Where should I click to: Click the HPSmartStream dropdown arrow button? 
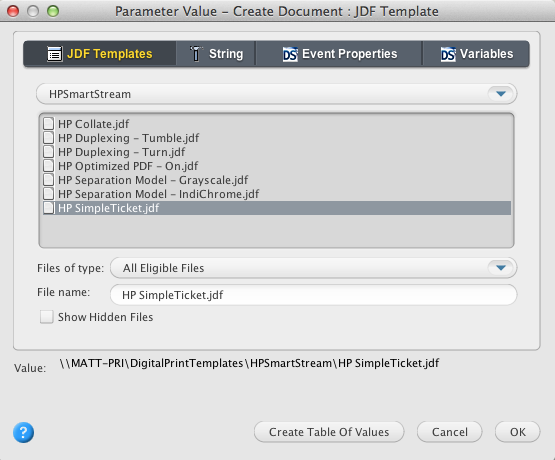click(x=501, y=94)
